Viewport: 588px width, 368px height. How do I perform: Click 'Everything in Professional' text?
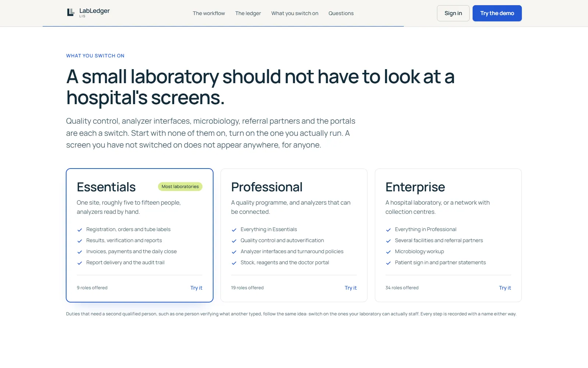pyautogui.click(x=426, y=229)
